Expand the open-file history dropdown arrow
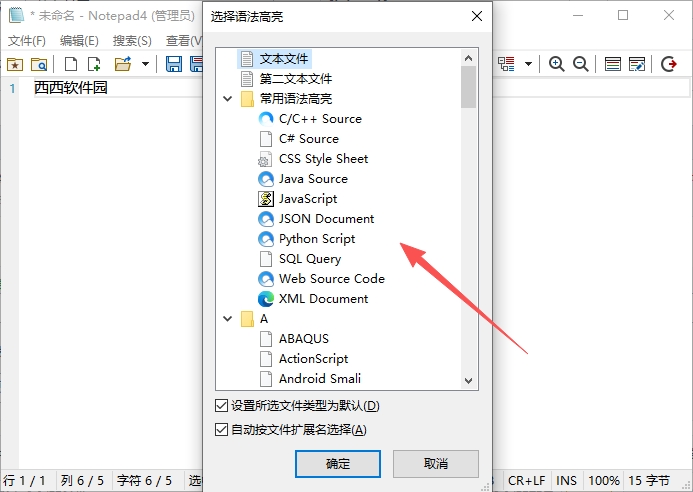The height and width of the screenshot is (492, 693). [145, 65]
